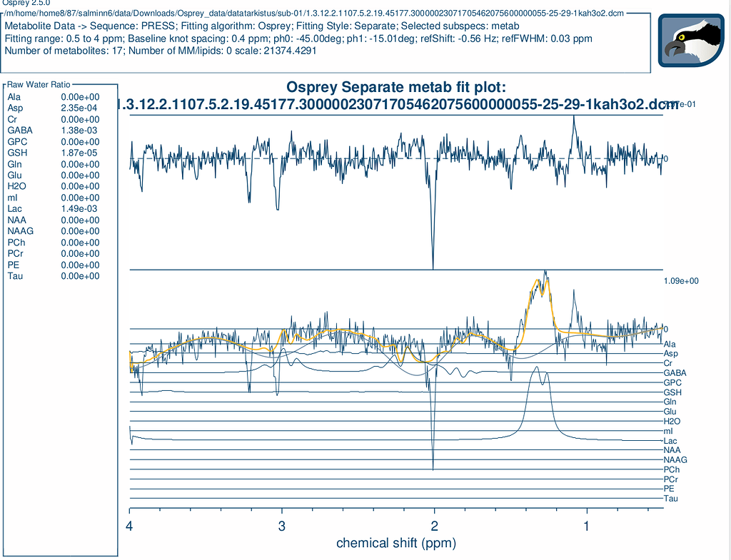Select the H2O entry in the metabolite list

[x=18, y=186]
